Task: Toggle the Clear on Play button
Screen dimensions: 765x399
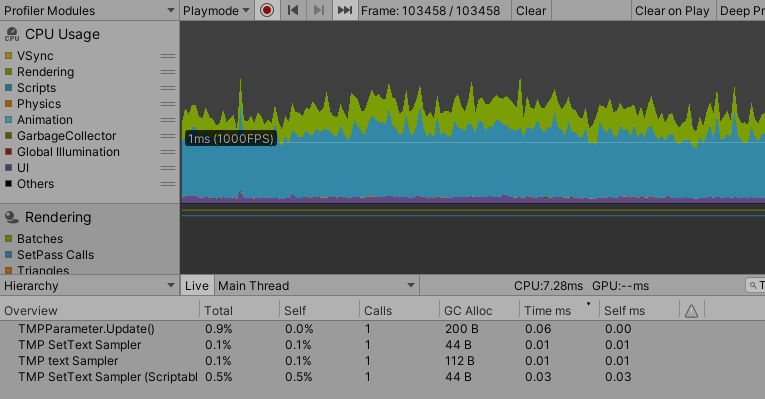Action: pos(672,11)
